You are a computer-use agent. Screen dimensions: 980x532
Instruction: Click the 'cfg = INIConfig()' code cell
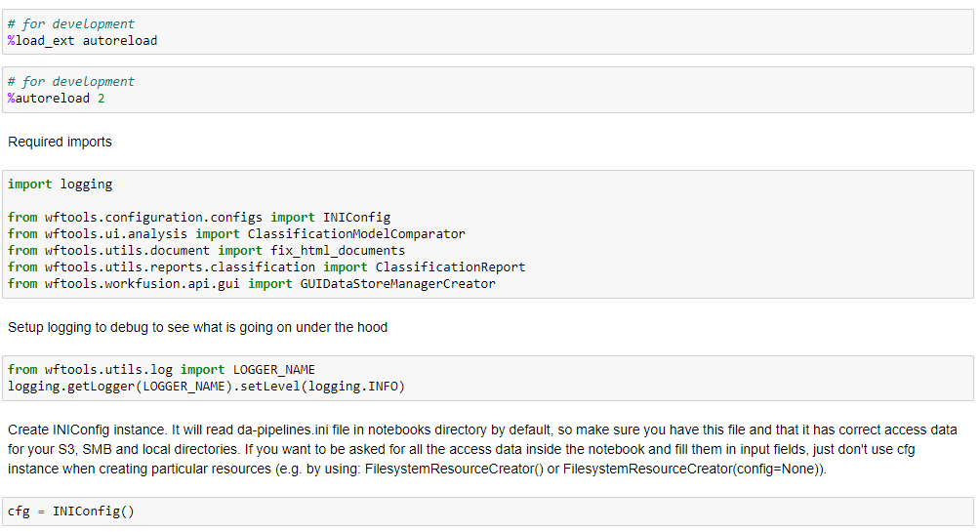coord(487,512)
